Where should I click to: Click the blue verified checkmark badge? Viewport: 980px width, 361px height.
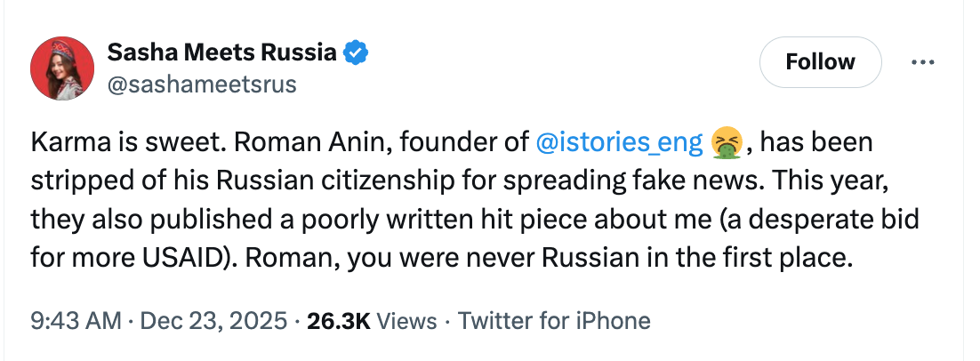(x=356, y=53)
